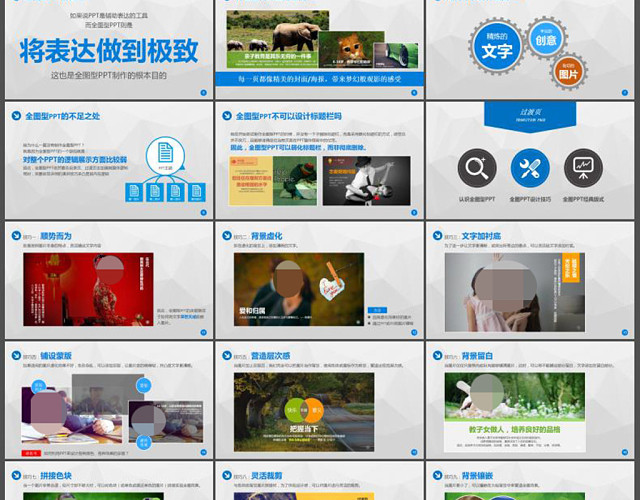Click the heading 背景镶嵌
This screenshot has height=500, width=640.
tap(477, 476)
